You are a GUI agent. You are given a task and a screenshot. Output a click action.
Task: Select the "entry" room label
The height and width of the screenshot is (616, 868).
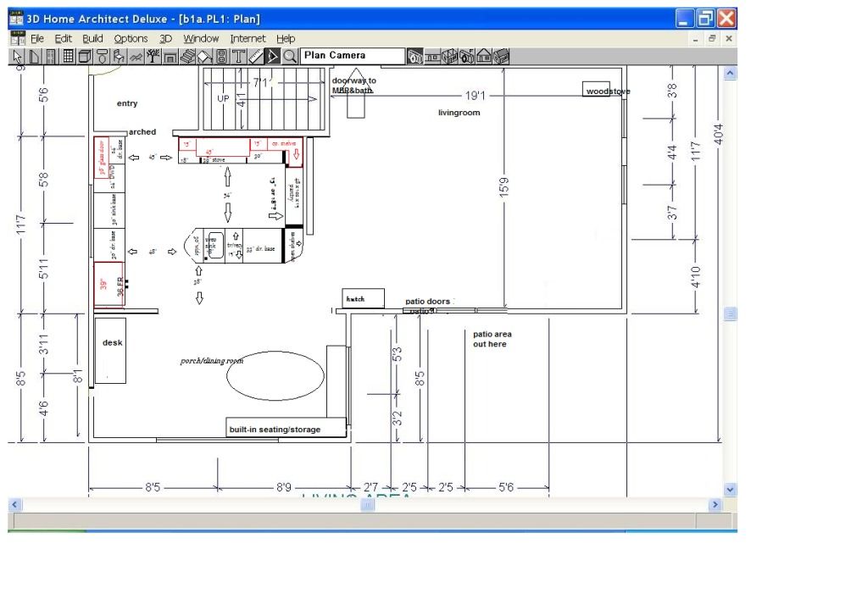[127, 103]
